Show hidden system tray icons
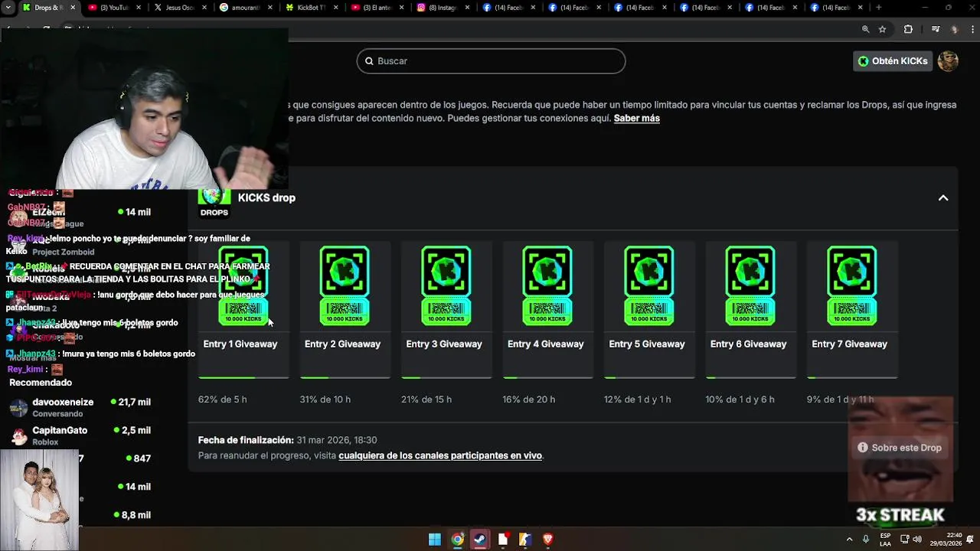Image resolution: width=980 pixels, height=551 pixels. (849, 539)
